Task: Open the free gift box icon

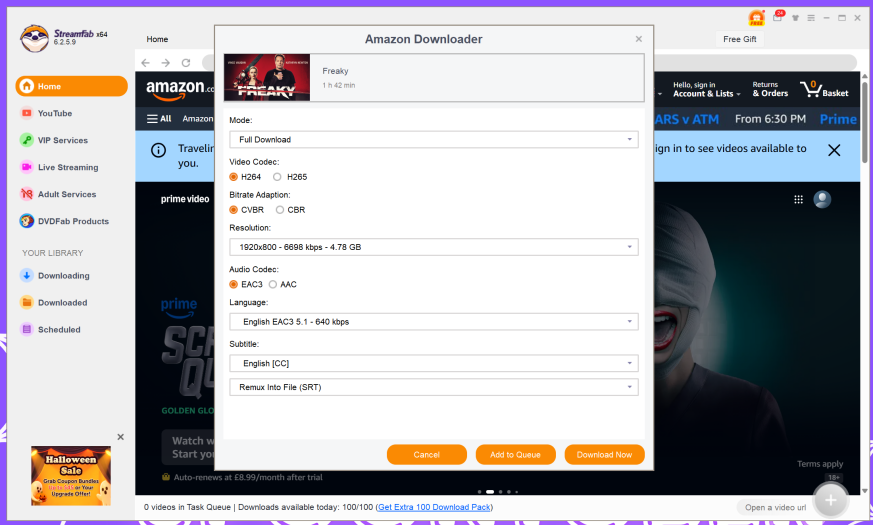Action: 756,18
